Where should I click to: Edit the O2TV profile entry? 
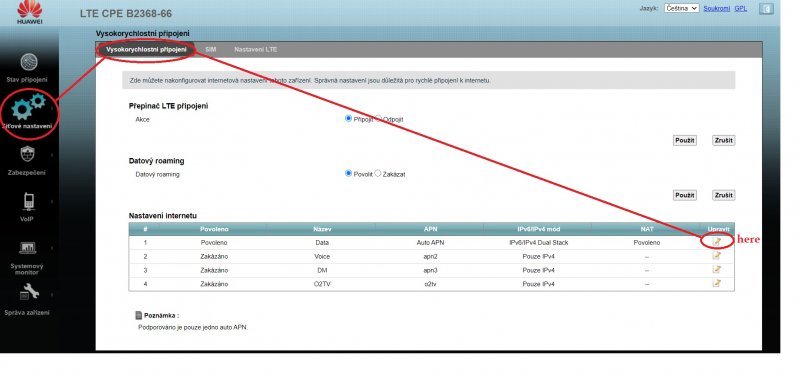click(x=717, y=283)
